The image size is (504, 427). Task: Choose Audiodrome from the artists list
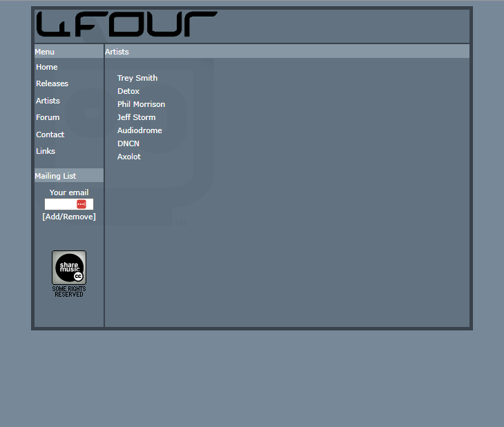coord(139,130)
